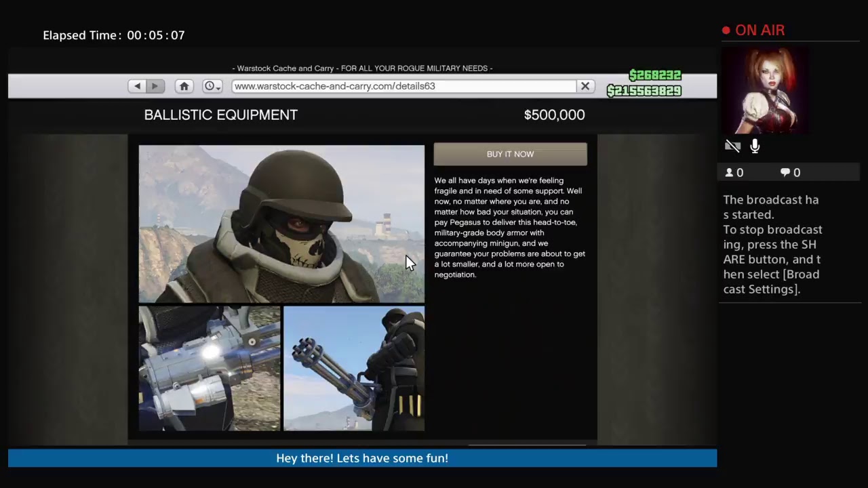
Task: Check the broadcast viewer count icon
Action: 730,173
